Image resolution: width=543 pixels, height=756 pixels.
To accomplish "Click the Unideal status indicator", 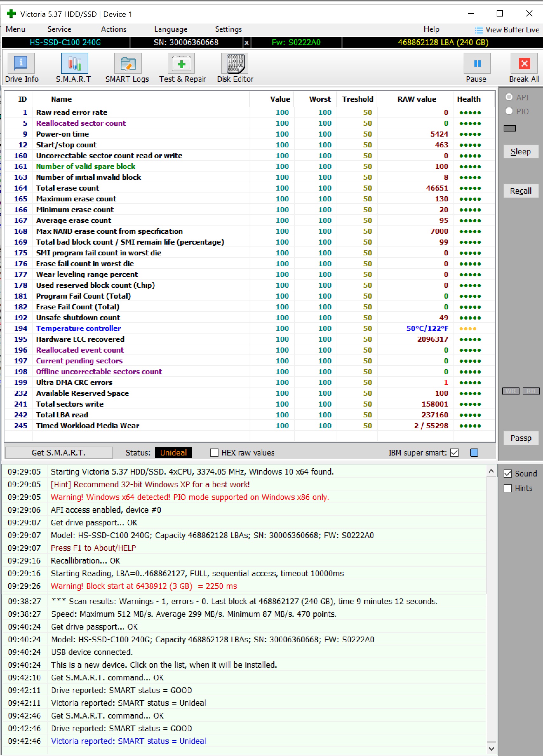I will (x=173, y=453).
